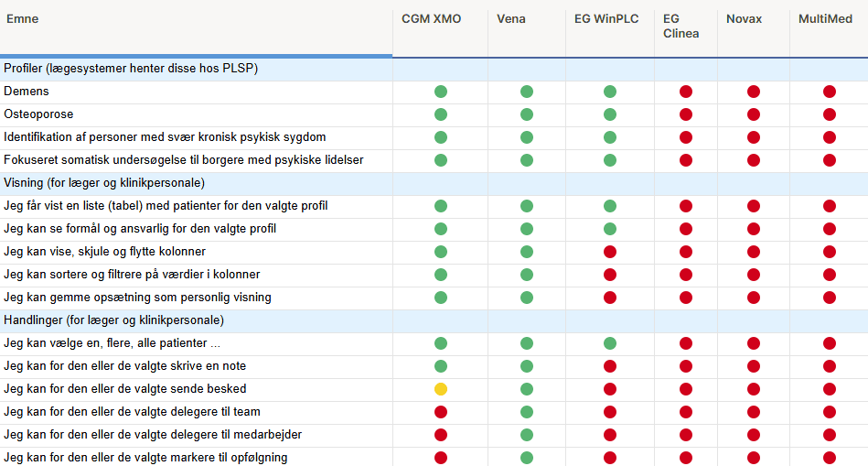Click the EG Clinea dot for se formål og ansvarlig
Viewport: 868px width, 466px height.
tap(686, 229)
